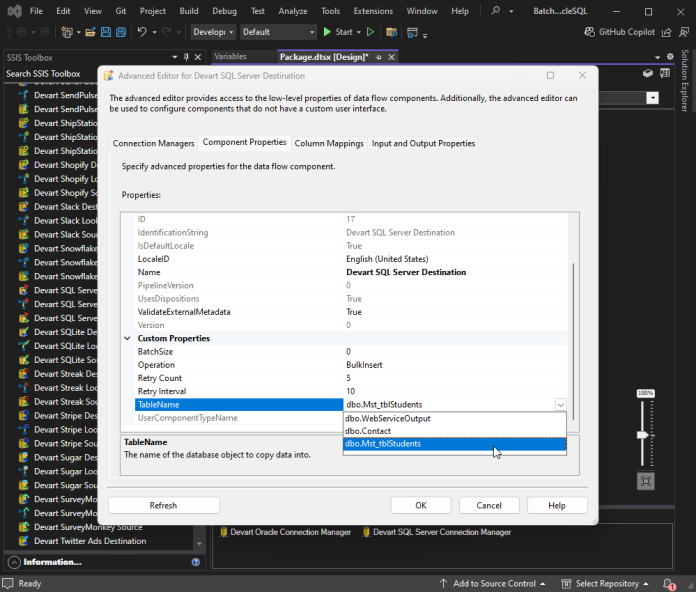Open the Search magnifier in title bar
Viewport: 696px width, 592px height.
click(x=496, y=11)
